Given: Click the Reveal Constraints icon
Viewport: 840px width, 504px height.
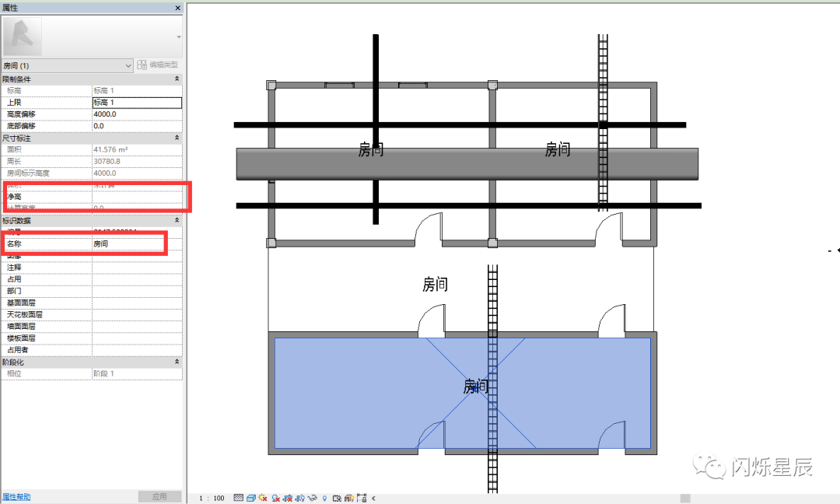Looking at the screenshot, I should tap(361, 498).
